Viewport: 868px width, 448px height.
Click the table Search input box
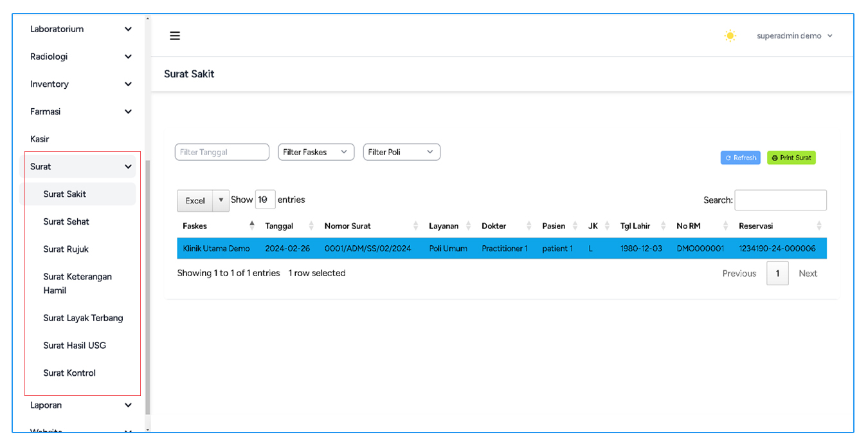[780, 200]
